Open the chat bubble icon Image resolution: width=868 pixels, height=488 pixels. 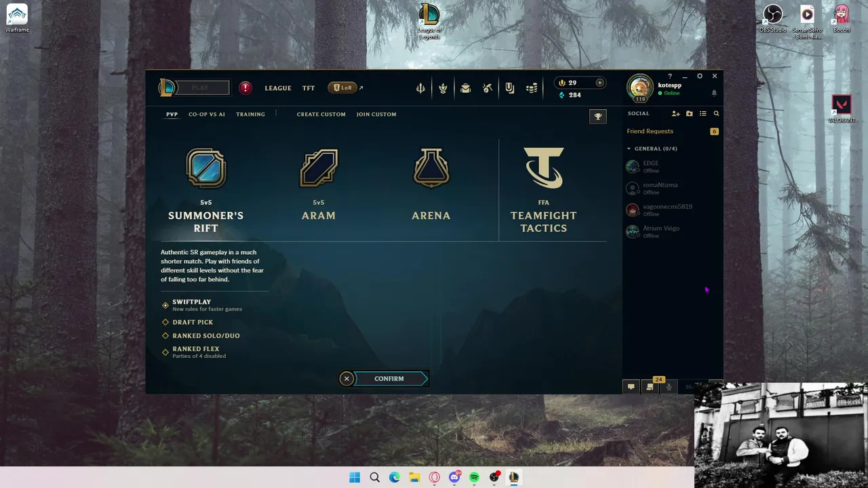coord(631,387)
